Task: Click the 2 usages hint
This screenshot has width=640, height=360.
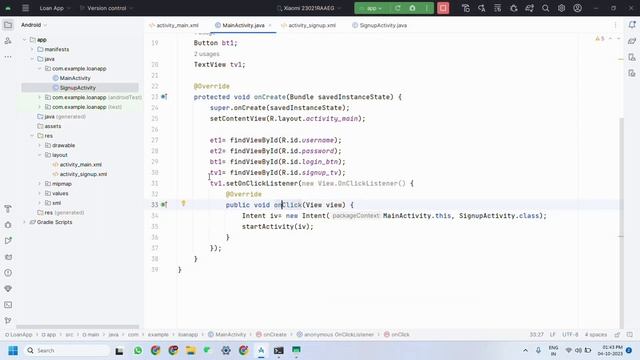Action: click(x=207, y=54)
